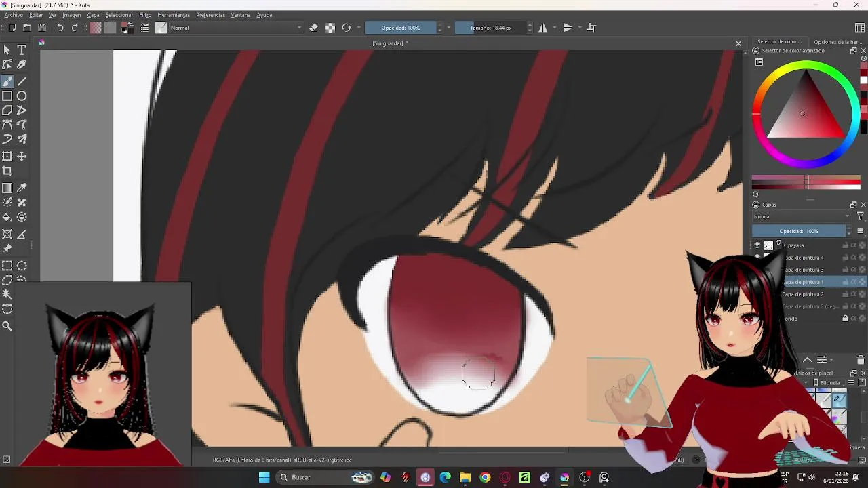Image resolution: width=868 pixels, height=488 pixels.
Task: Undo the last action
Action: (x=60, y=28)
